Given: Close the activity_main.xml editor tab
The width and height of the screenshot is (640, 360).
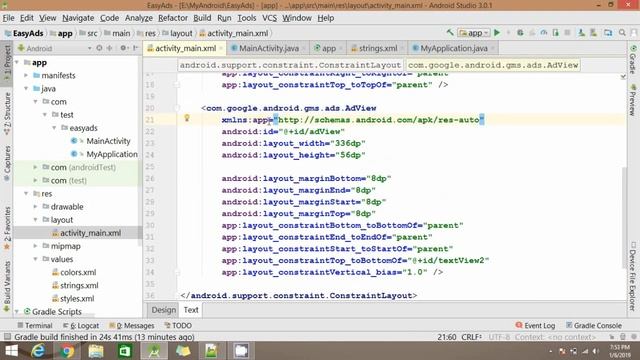Looking at the screenshot, I should click(221, 49).
